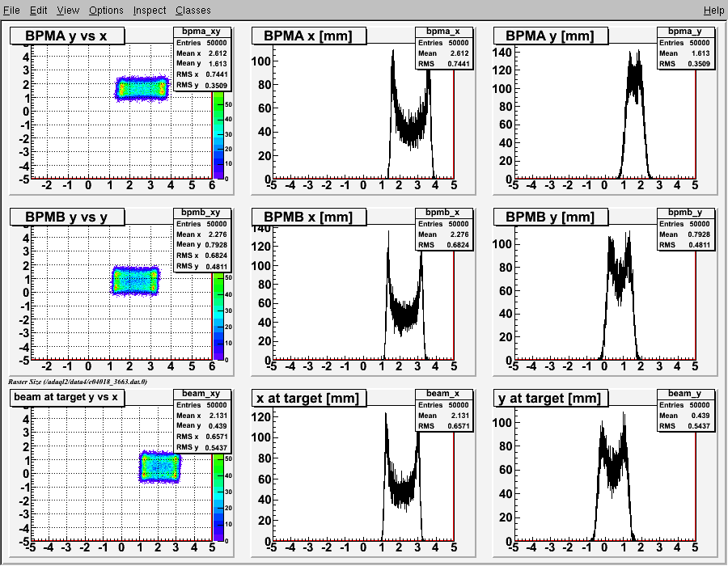
Task: Click the beam_y statistics box
Action: 686,410
